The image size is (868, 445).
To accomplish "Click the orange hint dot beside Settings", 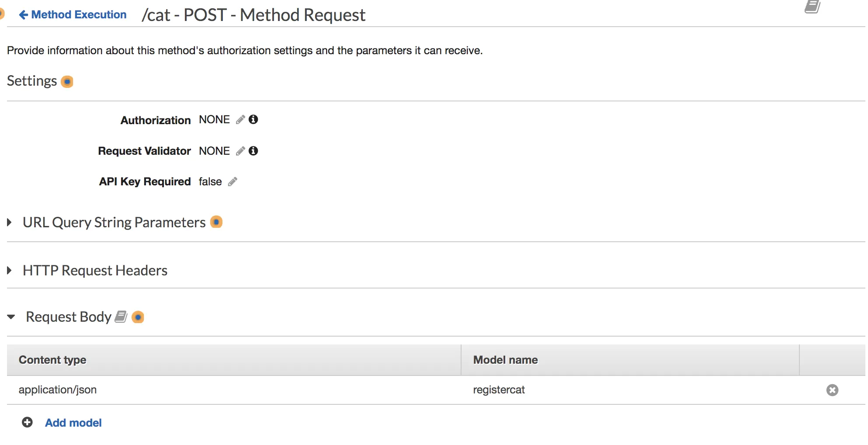I will tap(67, 82).
